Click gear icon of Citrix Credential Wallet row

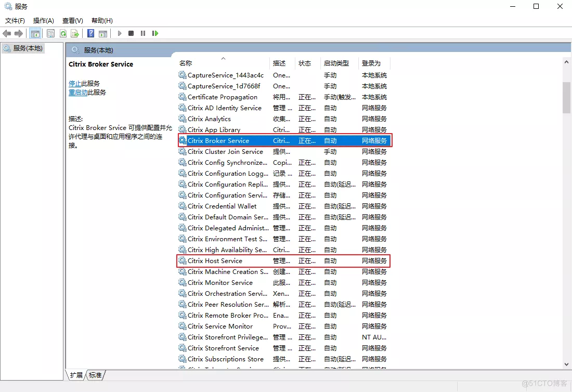tap(183, 206)
